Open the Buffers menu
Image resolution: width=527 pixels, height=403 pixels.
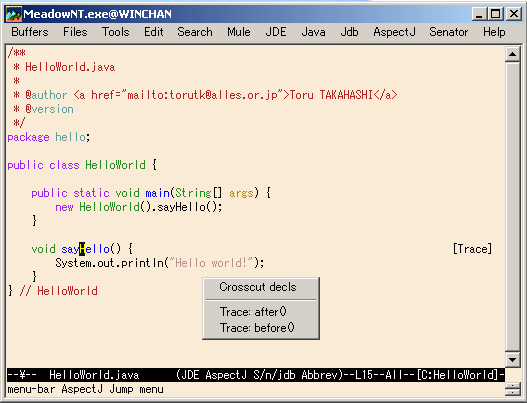(x=30, y=32)
